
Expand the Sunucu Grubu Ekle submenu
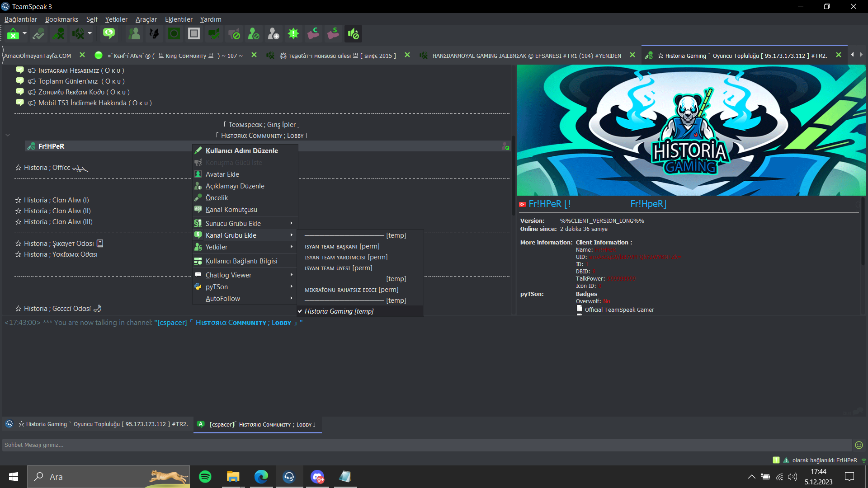(x=245, y=223)
